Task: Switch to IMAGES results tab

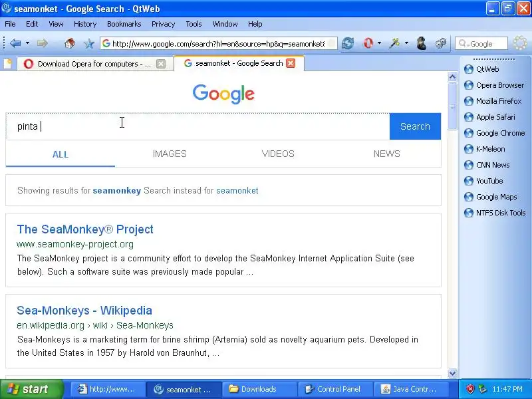Action: [x=170, y=154]
